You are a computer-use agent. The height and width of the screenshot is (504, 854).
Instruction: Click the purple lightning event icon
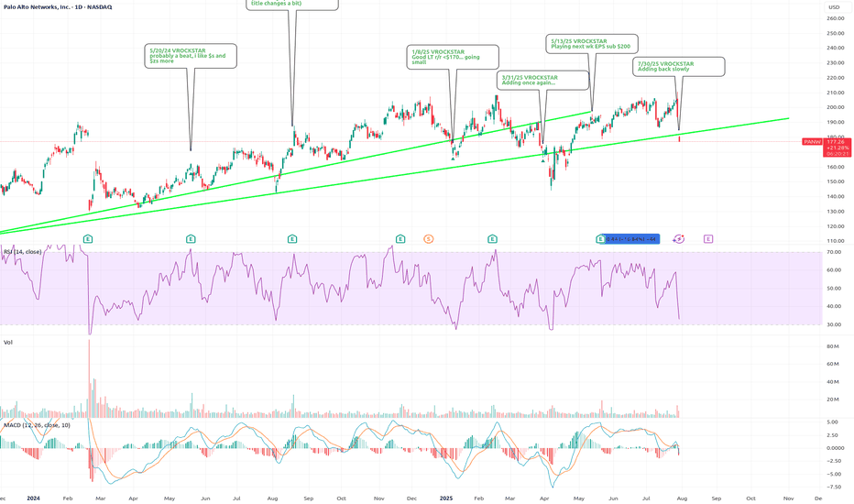point(678,238)
